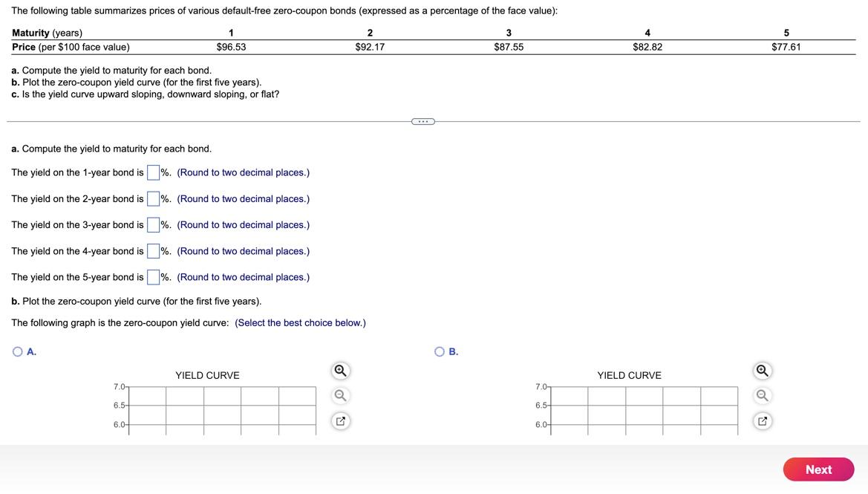Select answer choice A for the yield curve
This screenshot has width=868, height=494.
point(16,350)
